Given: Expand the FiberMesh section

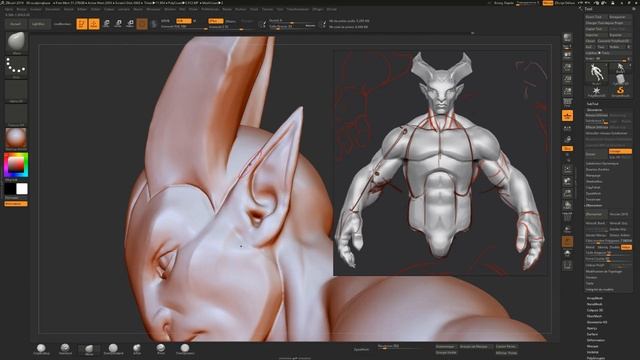Looking at the screenshot, I should coord(595,316).
